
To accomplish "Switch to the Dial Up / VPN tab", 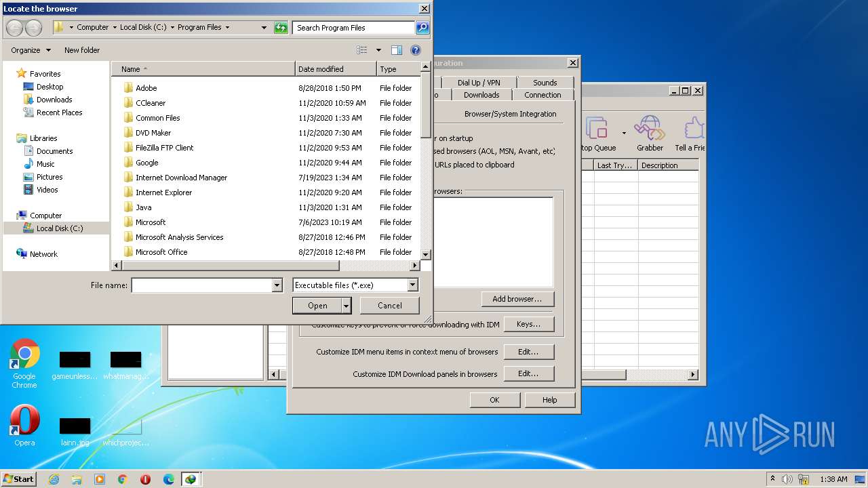I will [x=479, y=83].
